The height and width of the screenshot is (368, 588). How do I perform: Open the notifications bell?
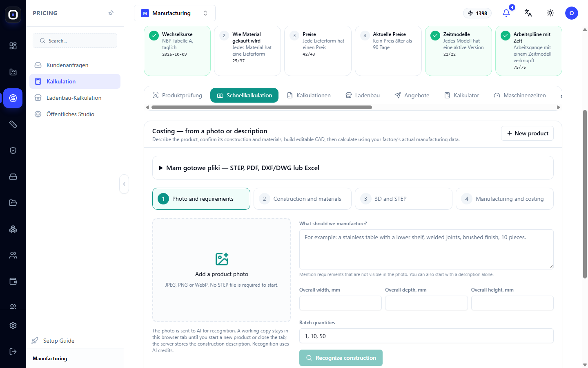click(506, 13)
